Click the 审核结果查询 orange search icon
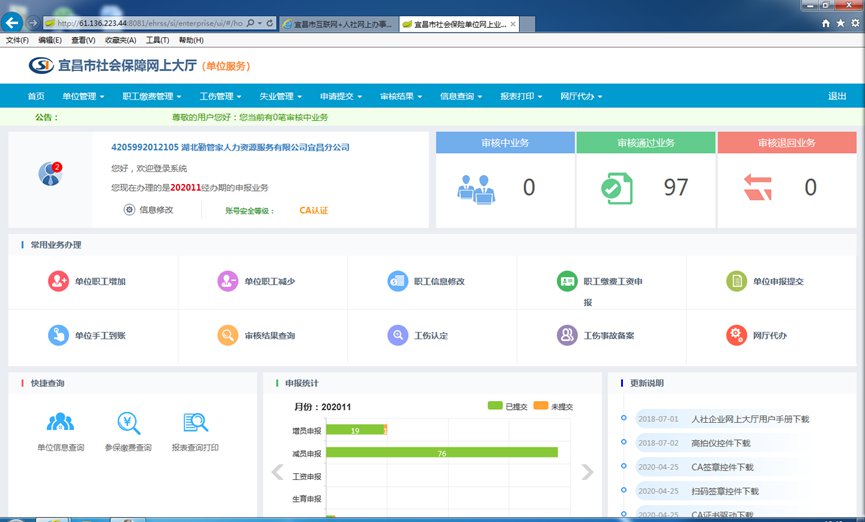This screenshot has width=865, height=522. (x=228, y=335)
